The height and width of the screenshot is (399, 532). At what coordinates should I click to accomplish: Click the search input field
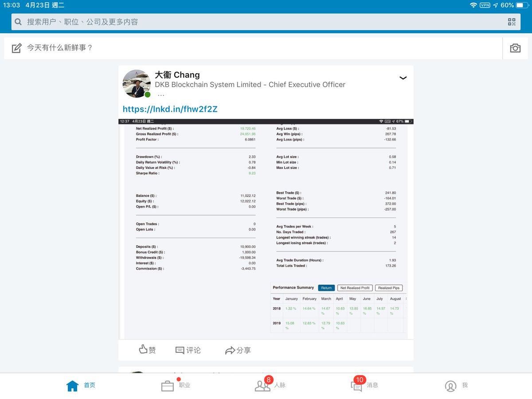[266, 22]
